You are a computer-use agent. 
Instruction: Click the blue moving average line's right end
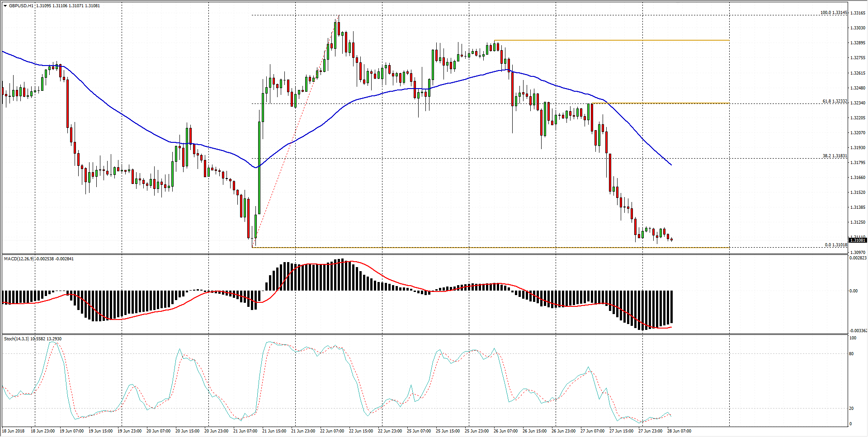(x=670, y=164)
